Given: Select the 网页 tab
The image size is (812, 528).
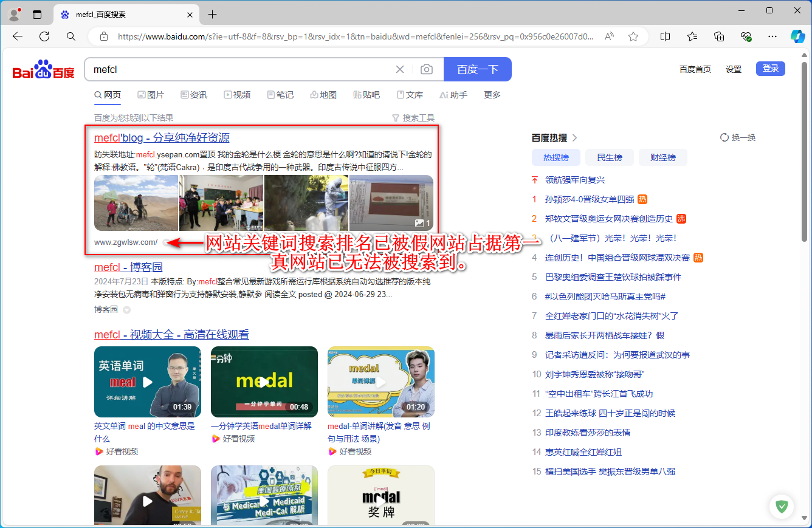Looking at the screenshot, I should pyautogui.click(x=108, y=95).
